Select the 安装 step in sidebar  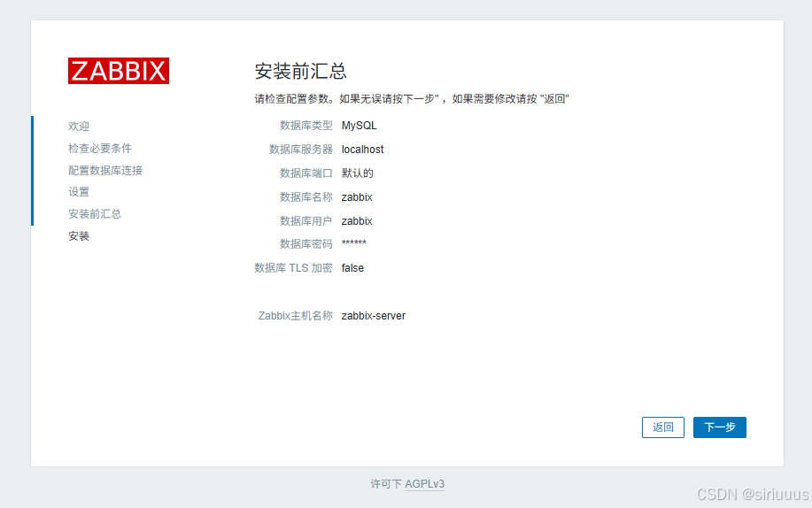pos(79,236)
